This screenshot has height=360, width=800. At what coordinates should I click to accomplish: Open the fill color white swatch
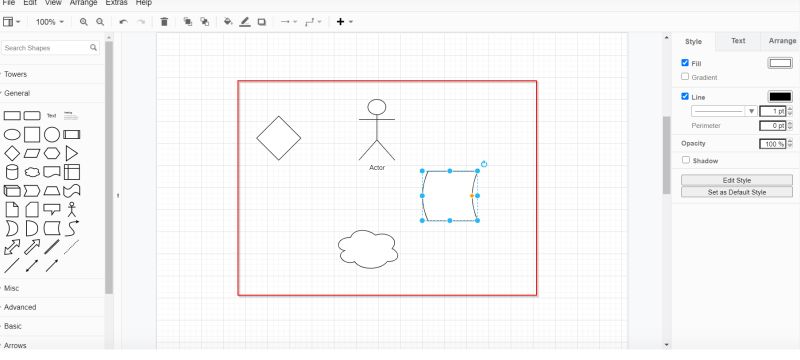click(780, 63)
